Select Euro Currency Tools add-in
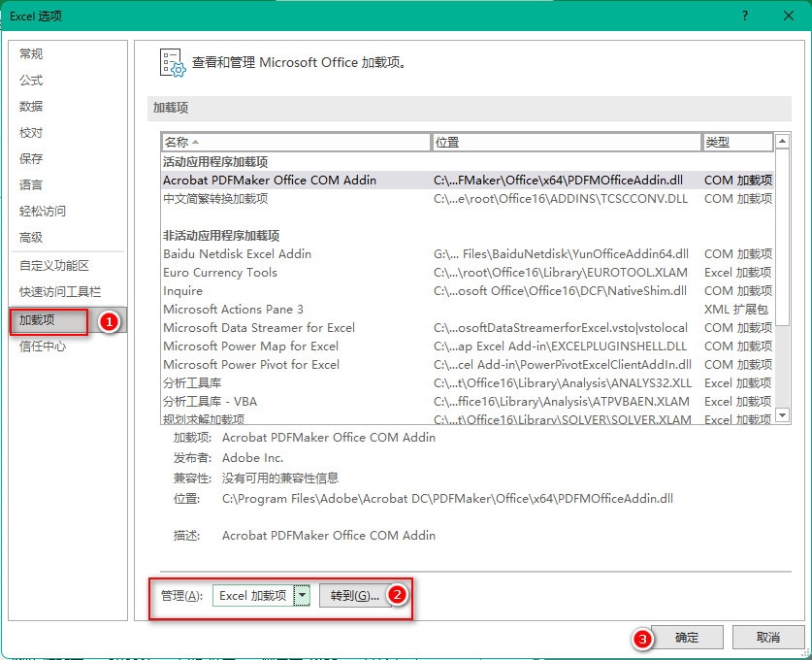Screen dimensions: 812x660 [x=220, y=273]
